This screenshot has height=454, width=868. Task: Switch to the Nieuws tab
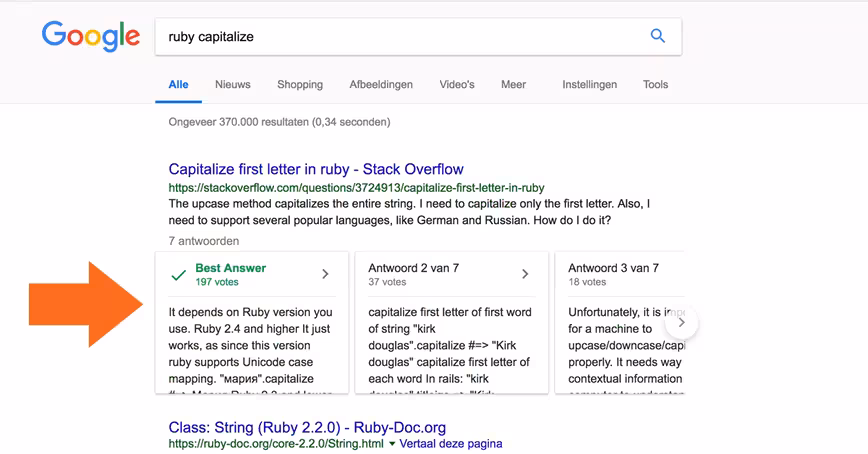(232, 85)
